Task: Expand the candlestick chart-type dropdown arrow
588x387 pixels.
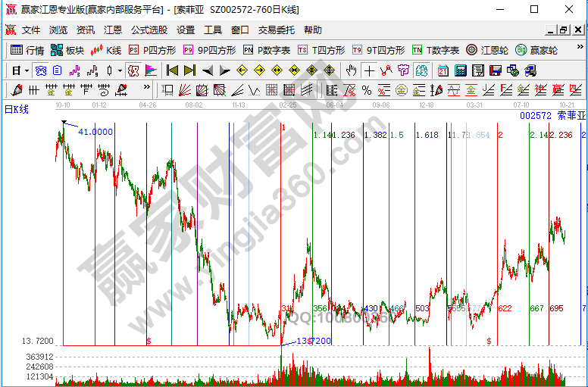Action: [x=120, y=70]
